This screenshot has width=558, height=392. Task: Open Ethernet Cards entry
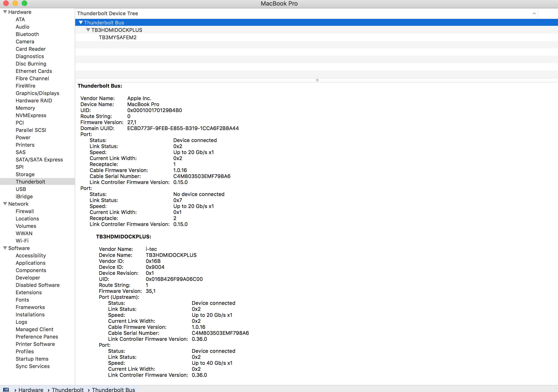pyautogui.click(x=34, y=71)
